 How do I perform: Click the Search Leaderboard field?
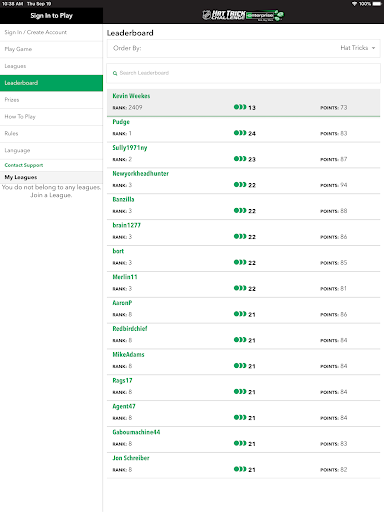point(244,73)
